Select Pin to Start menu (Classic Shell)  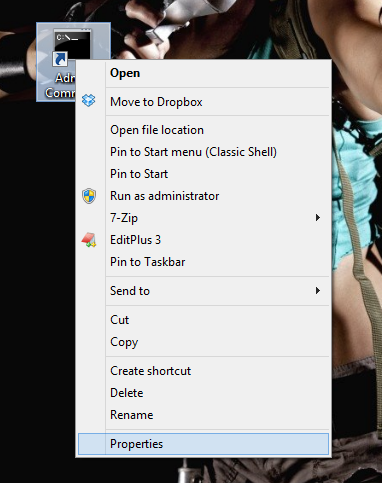pos(203,152)
